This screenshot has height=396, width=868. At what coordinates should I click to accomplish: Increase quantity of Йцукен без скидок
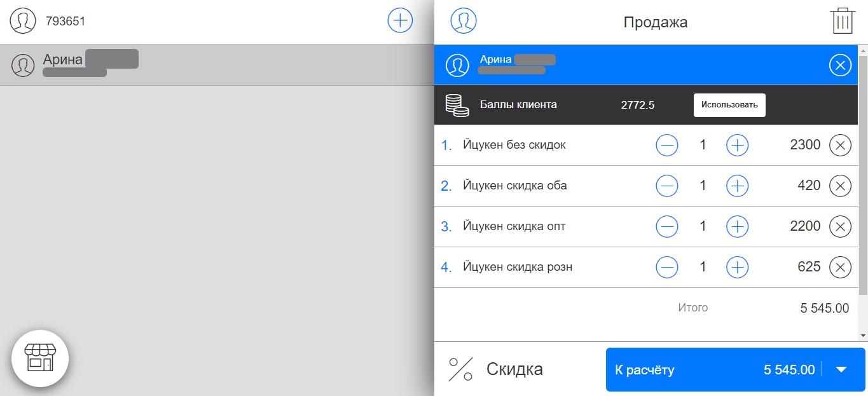(737, 146)
